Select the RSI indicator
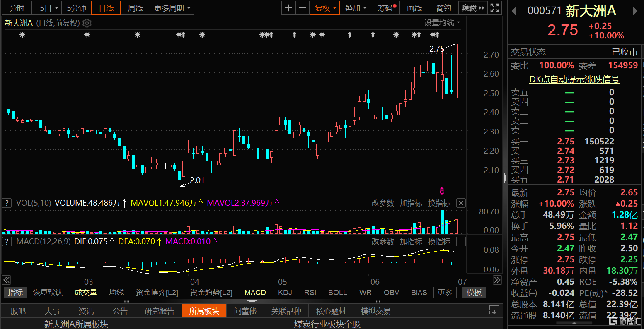 tap(310, 293)
